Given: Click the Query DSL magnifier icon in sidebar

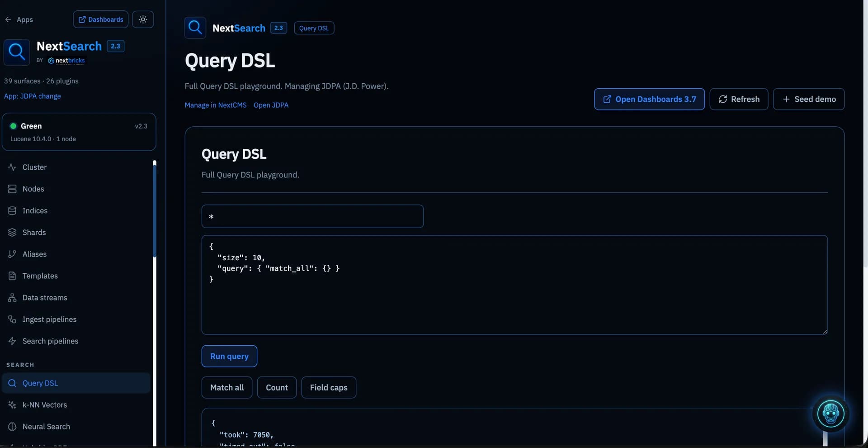Looking at the screenshot, I should click(x=12, y=383).
